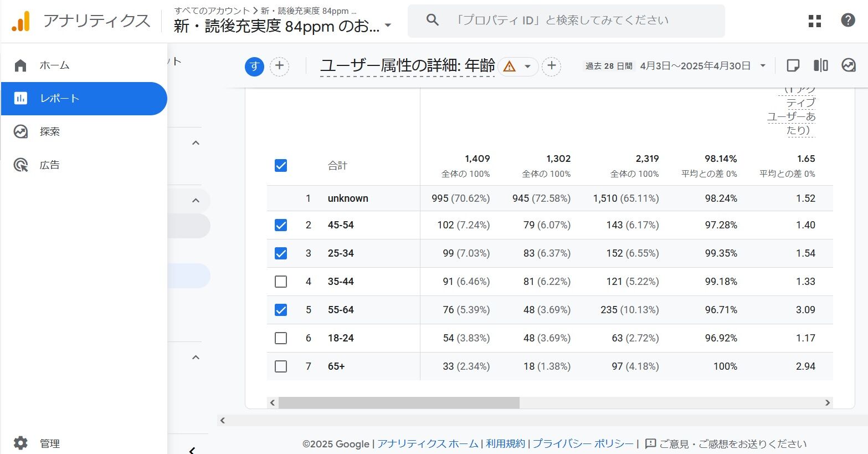
Task: Select レポート in the sidebar
Action: click(84, 99)
